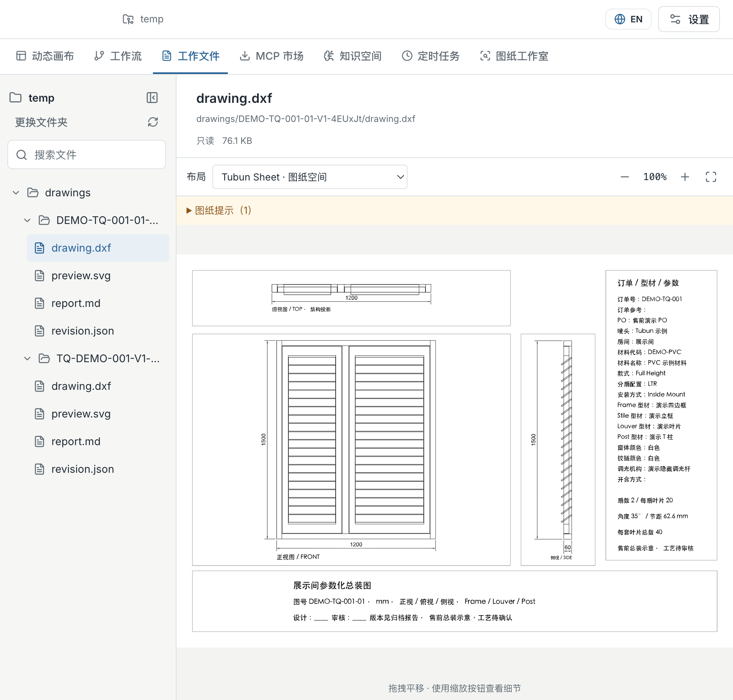This screenshot has width=733, height=700.
Task: Collapse the drawings folder chevron
Action: 16,193
